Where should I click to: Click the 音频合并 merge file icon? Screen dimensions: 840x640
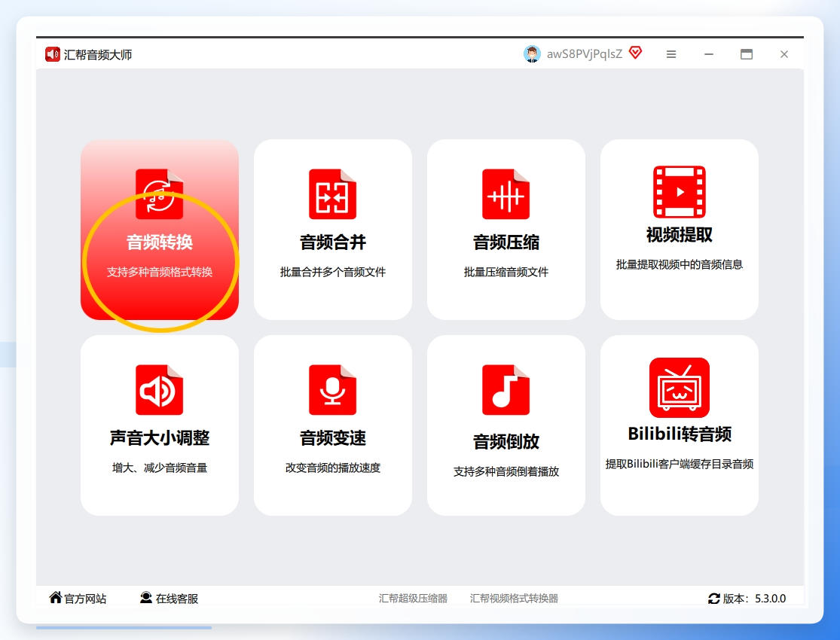(x=333, y=194)
